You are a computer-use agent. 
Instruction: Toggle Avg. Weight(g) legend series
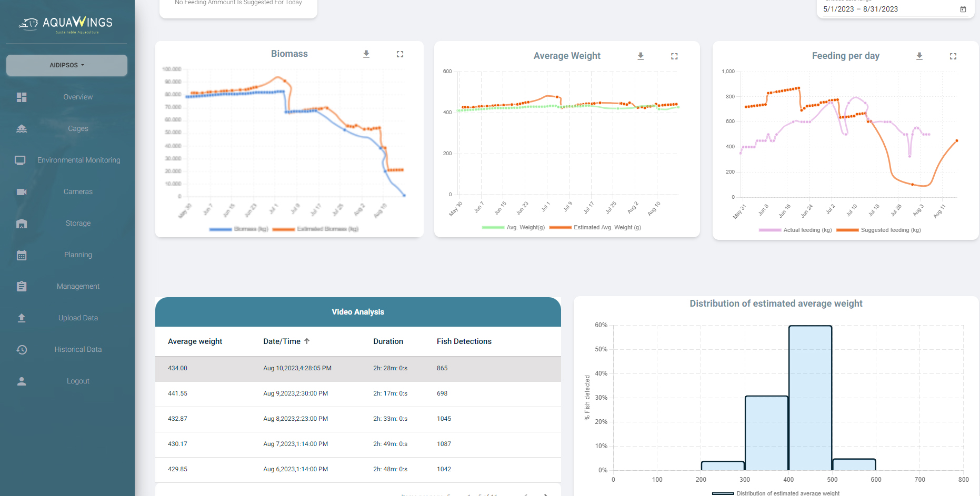click(514, 227)
